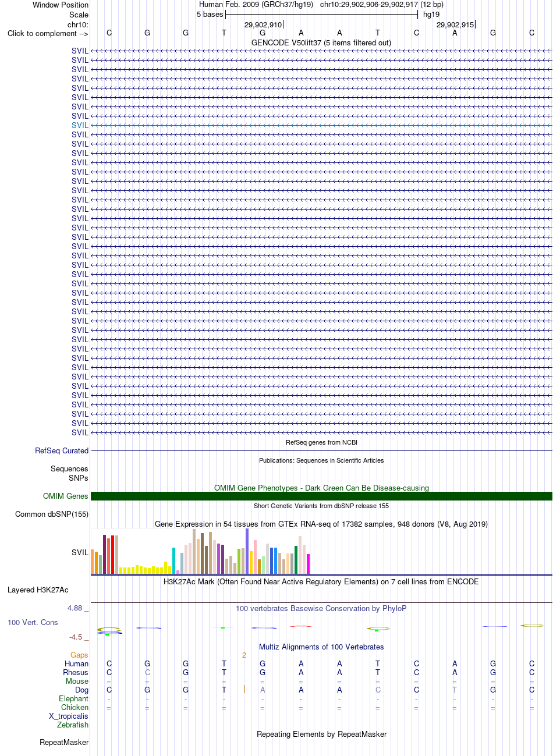Screen dimensions: 553x756
Task: Click the "X_tropicalis" alignment row label
Action: (69, 716)
